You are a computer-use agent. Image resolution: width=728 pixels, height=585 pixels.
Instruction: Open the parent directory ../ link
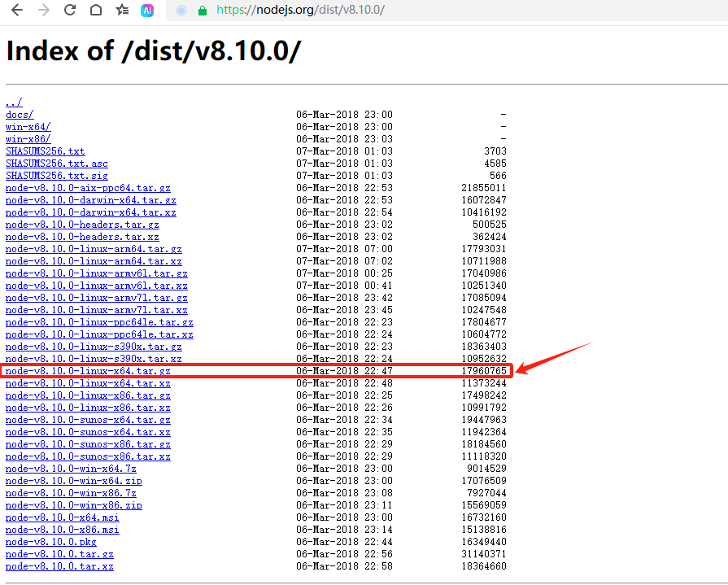point(14,103)
